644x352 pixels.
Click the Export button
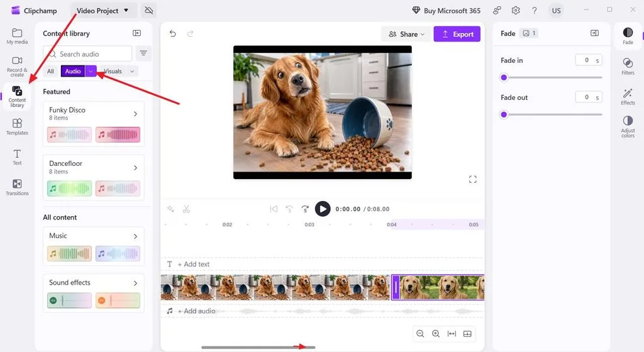pyautogui.click(x=457, y=34)
